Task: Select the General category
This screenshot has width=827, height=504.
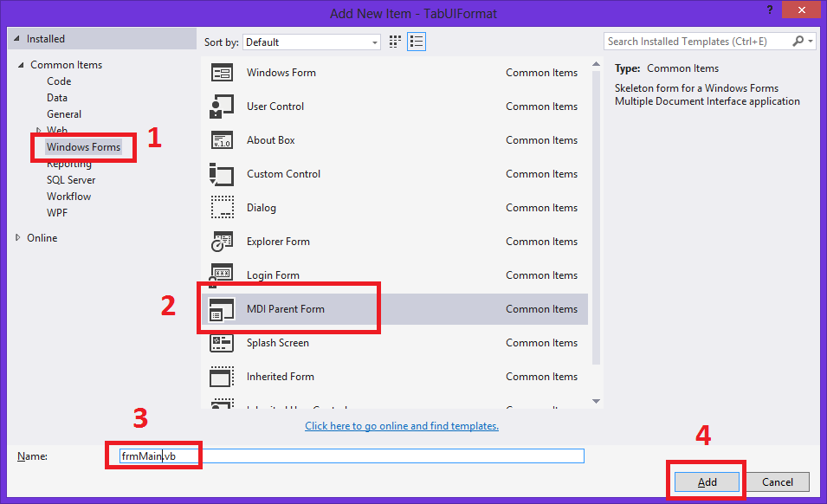Action: pos(64,113)
